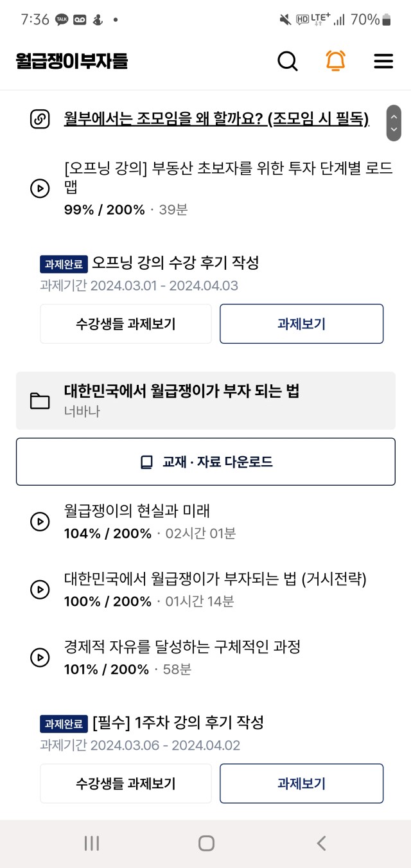Open 월부에서는 조모임을 왜 할까요 link
The height and width of the screenshot is (868, 411).
pyautogui.click(x=216, y=119)
